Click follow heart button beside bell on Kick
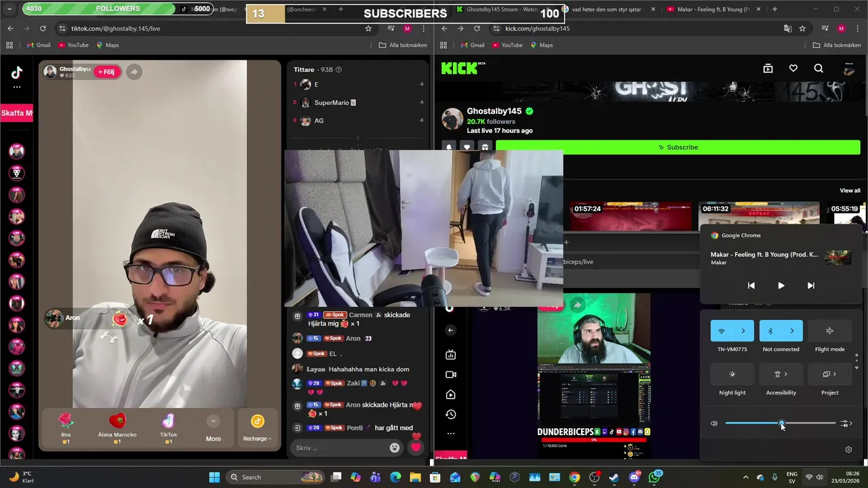 coord(467,147)
